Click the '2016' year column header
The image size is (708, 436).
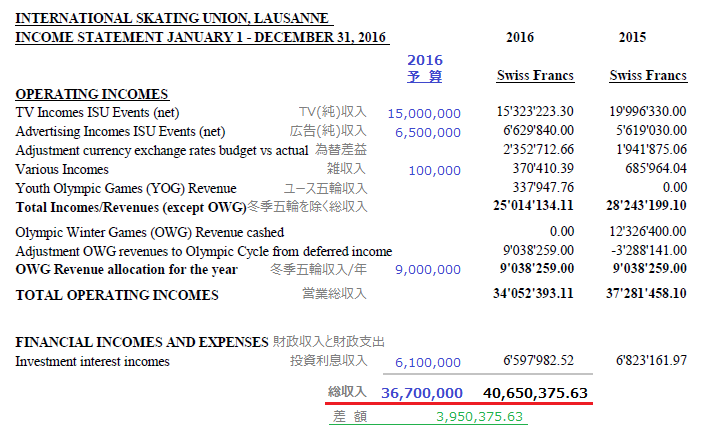(x=520, y=37)
